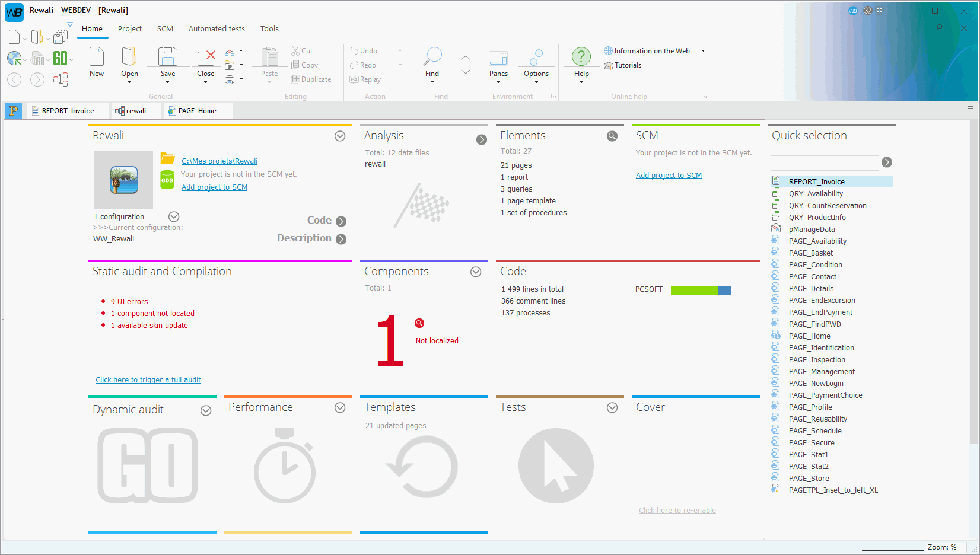This screenshot has height=555, width=980.
Task: Open the data model analysis icon with red cylinders
Action: [x=61, y=79]
